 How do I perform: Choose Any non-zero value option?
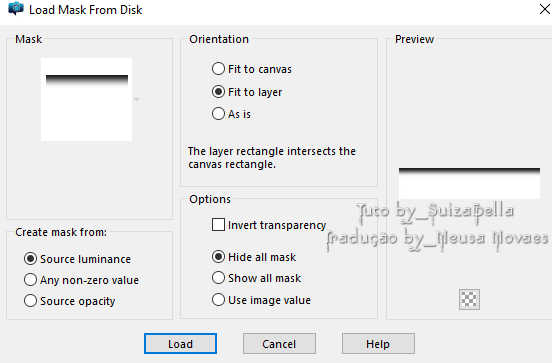point(30,280)
